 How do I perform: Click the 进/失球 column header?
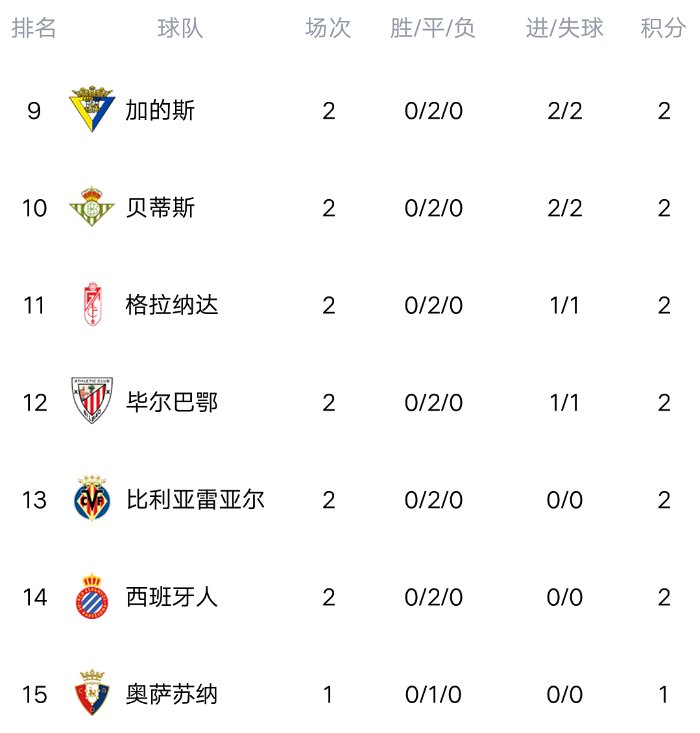pos(564,28)
